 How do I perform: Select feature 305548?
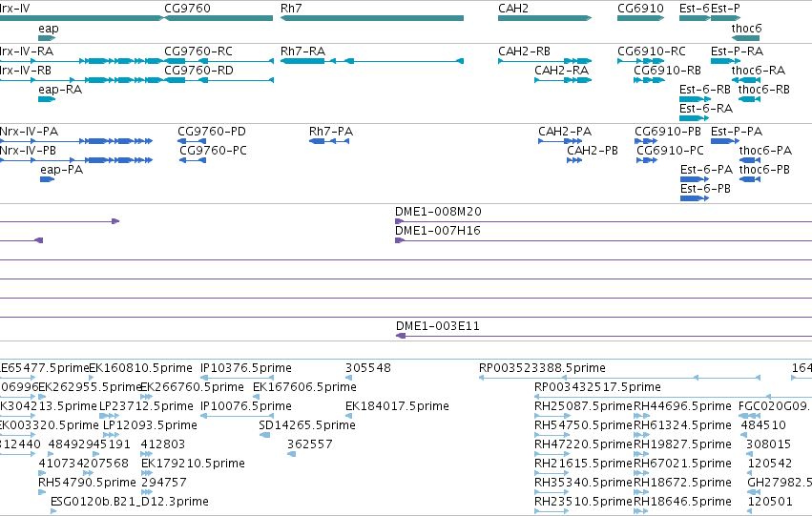pyautogui.click(x=349, y=378)
